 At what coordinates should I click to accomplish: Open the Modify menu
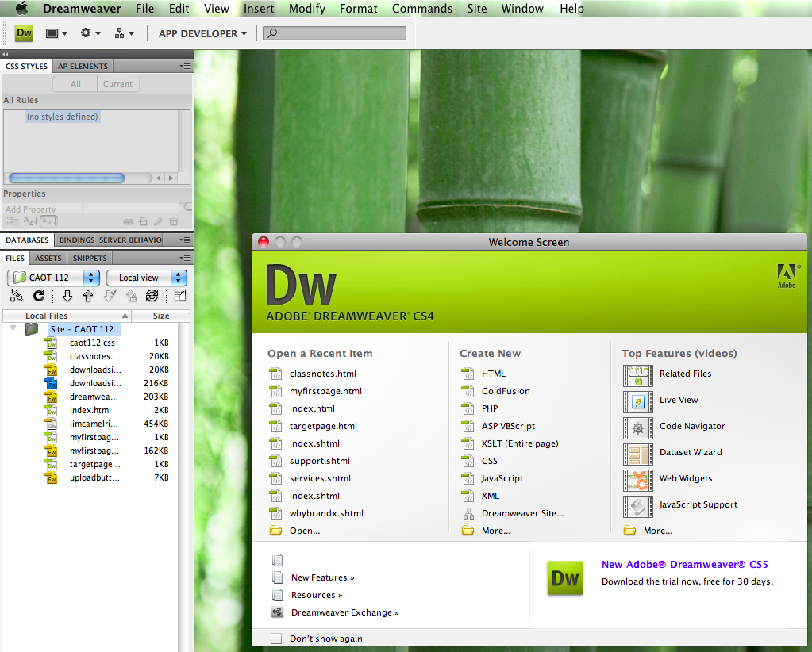[307, 9]
